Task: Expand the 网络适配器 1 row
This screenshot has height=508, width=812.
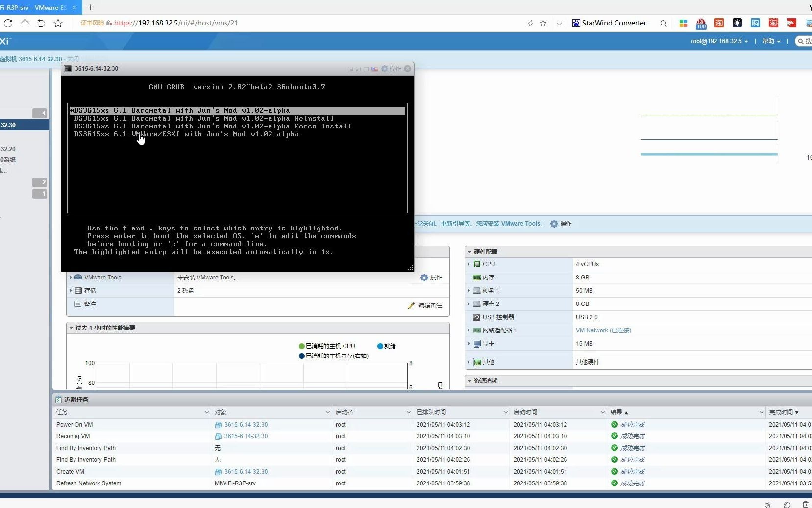Action: [469, 330]
